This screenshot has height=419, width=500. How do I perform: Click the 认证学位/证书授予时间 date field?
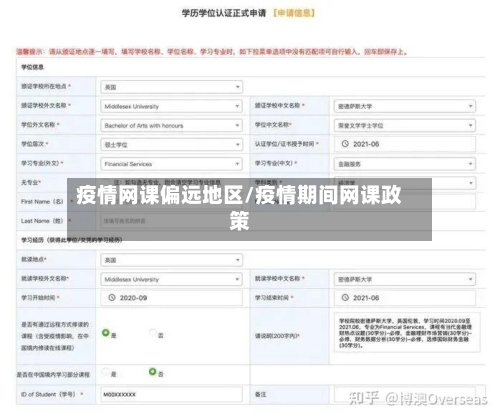pos(405,144)
